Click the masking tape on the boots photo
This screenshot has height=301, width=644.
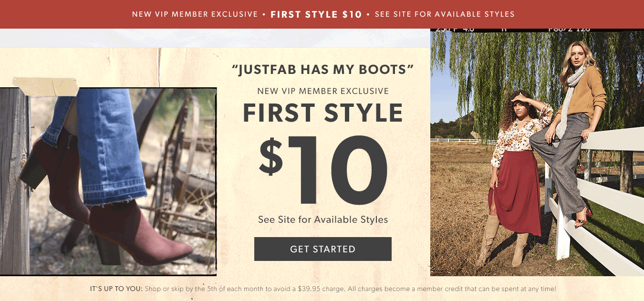point(52,87)
